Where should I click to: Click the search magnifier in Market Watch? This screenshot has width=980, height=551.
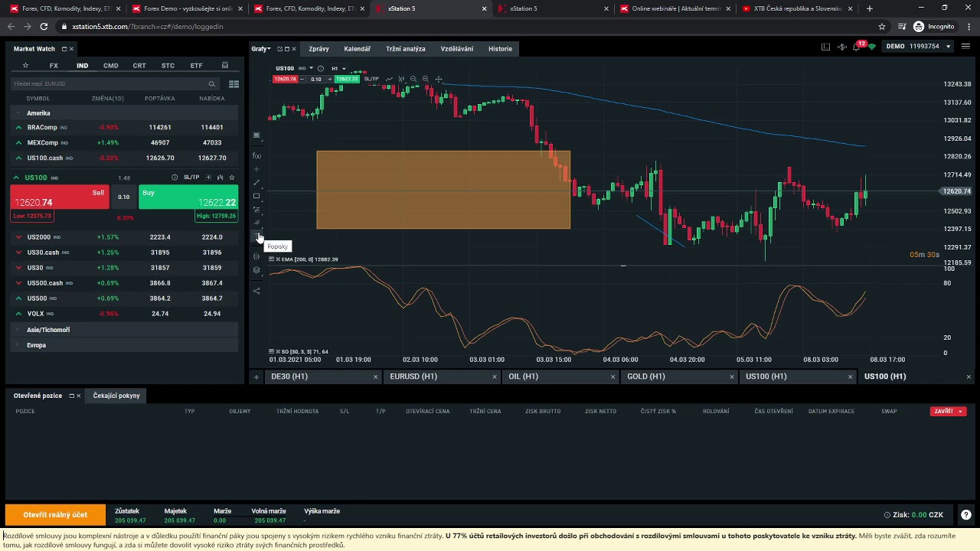tap(212, 84)
